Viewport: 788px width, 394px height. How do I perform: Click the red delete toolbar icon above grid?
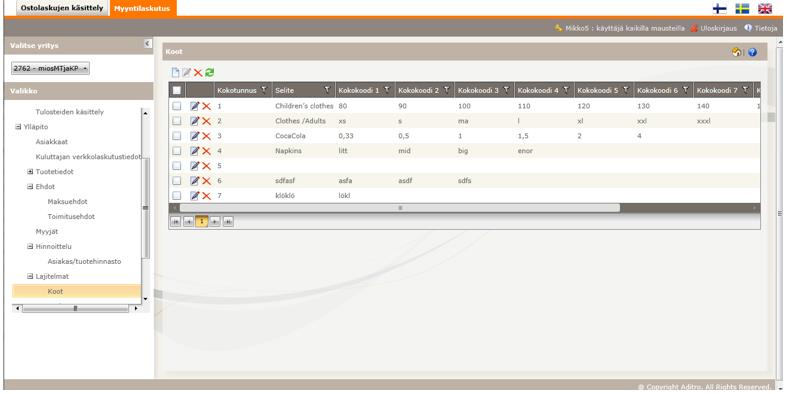coord(198,73)
